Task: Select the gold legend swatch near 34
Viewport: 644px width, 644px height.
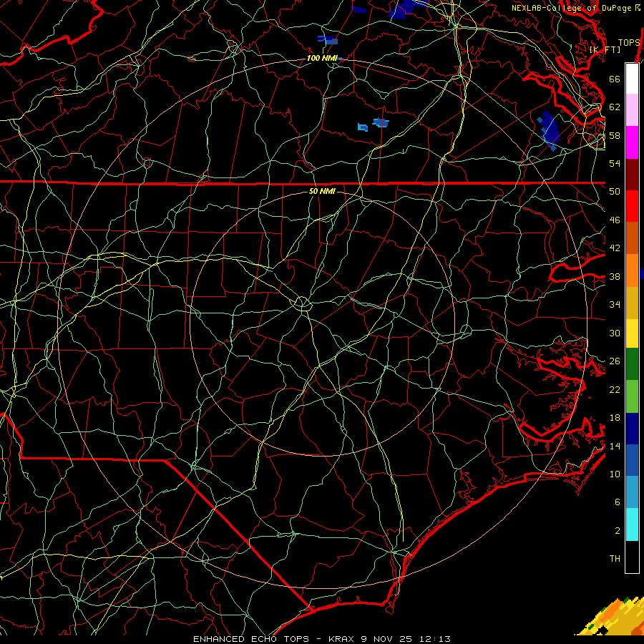Action: click(x=632, y=303)
